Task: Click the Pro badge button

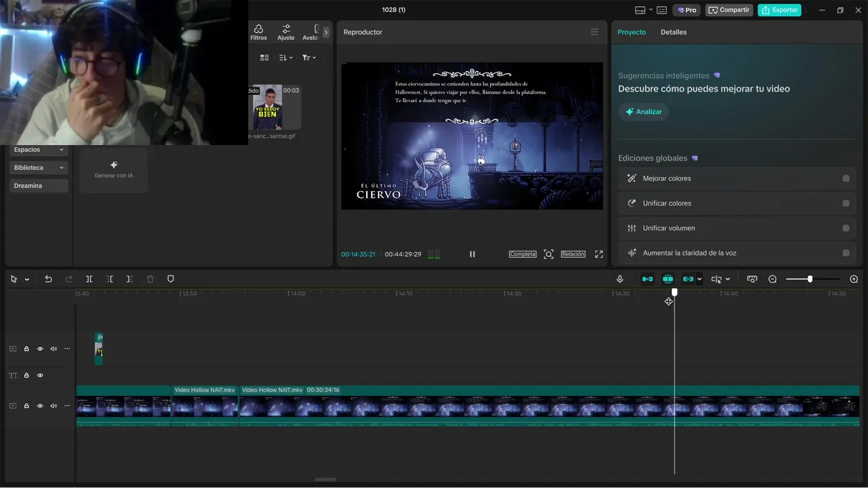Action: coord(686,10)
